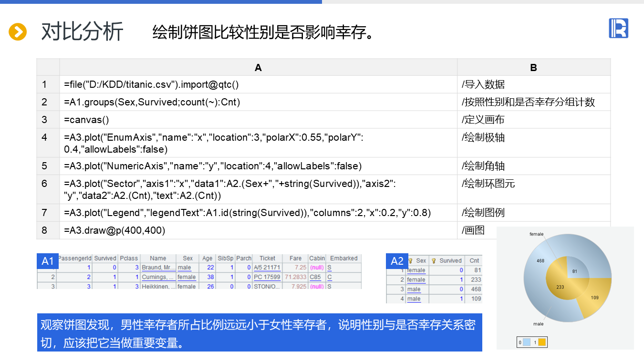Screen dimensions: 644x362
Task: Click the cabin value C85
Action: 316,277
